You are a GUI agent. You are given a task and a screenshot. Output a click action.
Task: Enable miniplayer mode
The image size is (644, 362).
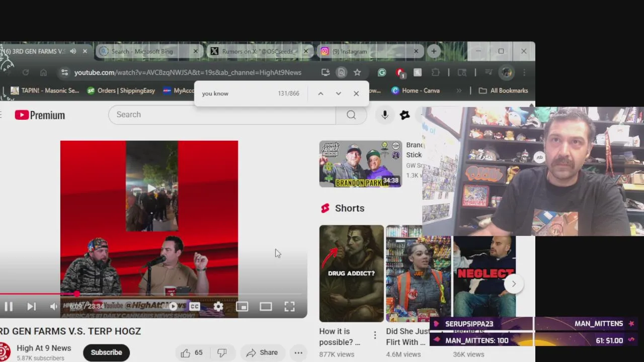pos(242,306)
